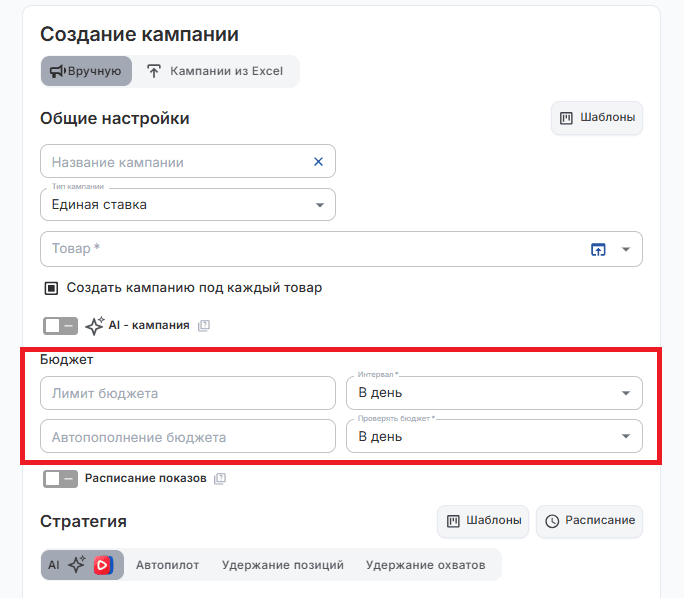Switch to the Вручную tab
The image size is (684, 598).
click(x=86, y=71)
